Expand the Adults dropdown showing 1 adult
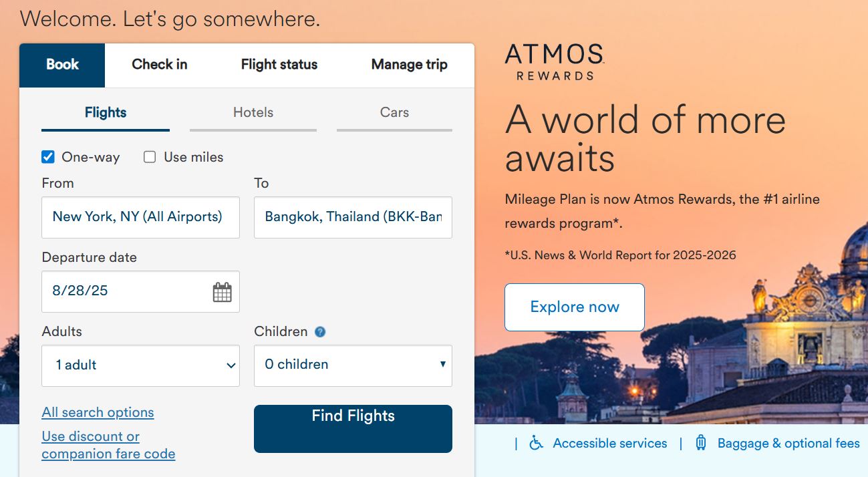 [140, 365]
